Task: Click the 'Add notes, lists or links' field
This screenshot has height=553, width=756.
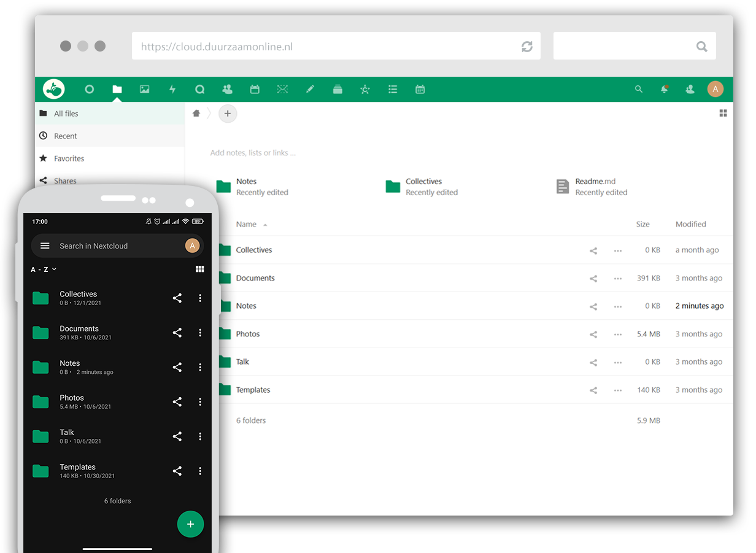Action: [253, 153]
